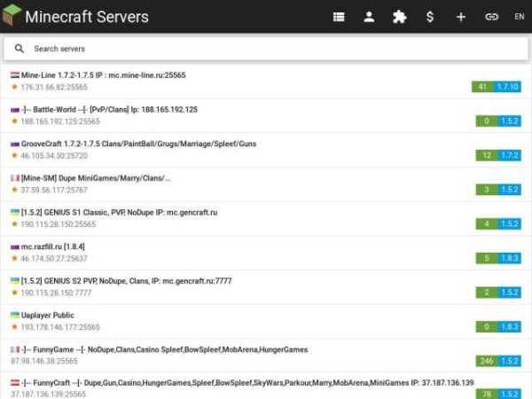Viewport: 532px width, 399px height.
Task: Click the flag icon beside GrooveCraft
Action: pyautogui.click(x=14, y=144)
